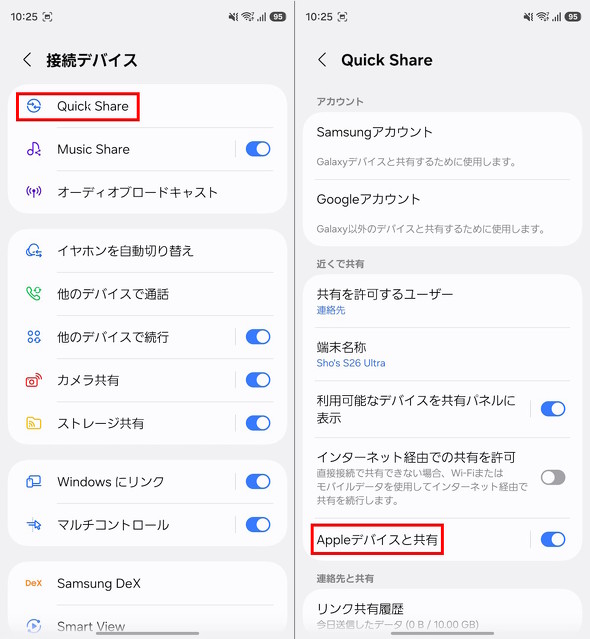Image resolution: width=590 pixels, height=639 pixels.
Task: Tap the イヤホンを自動切り替え icon
Action: (33, 250)
